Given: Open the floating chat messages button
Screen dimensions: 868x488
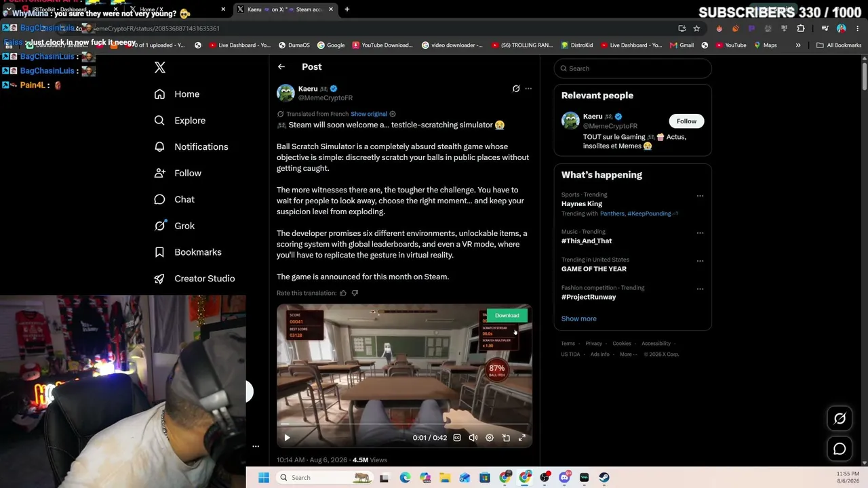Looking at the screenshot, I should (x=840, y=449).
